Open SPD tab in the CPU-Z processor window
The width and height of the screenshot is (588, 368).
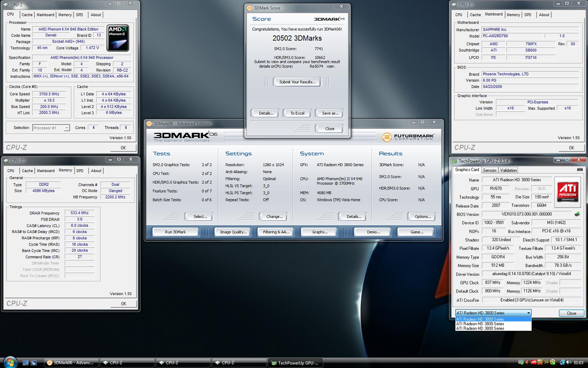pos(80,15)
